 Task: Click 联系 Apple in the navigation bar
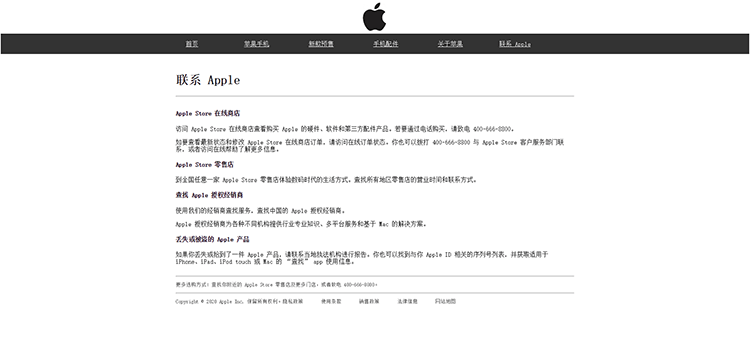pos(515,44)
